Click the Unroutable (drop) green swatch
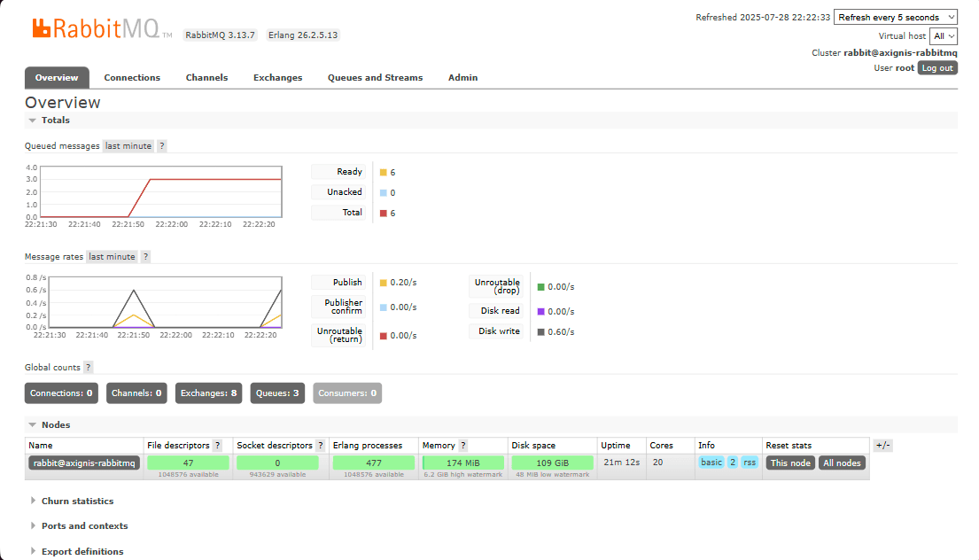 [x=540, y=287]
